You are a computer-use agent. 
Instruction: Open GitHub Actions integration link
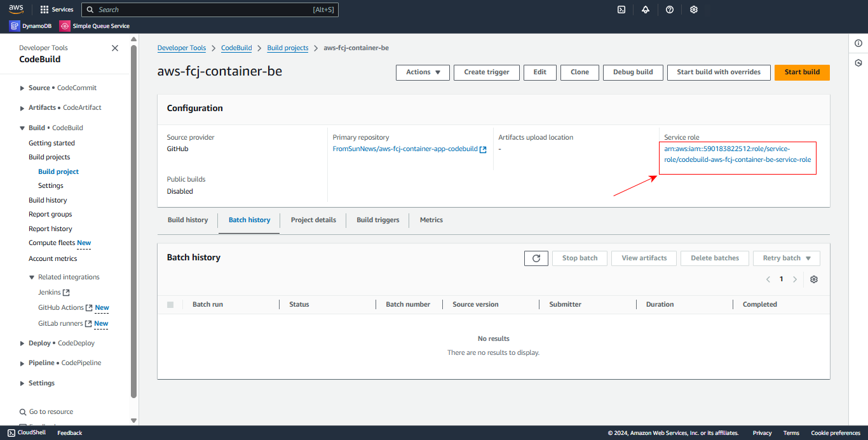65,308
